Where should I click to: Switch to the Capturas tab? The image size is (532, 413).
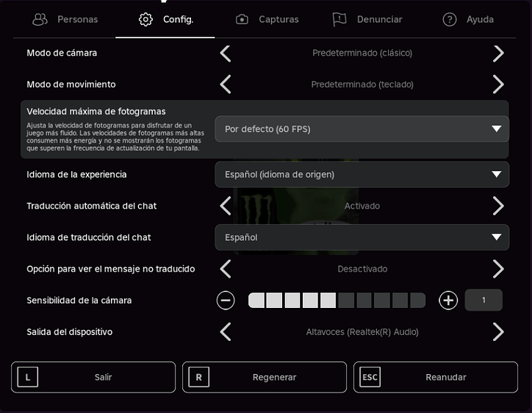click(x=267, y=19)
